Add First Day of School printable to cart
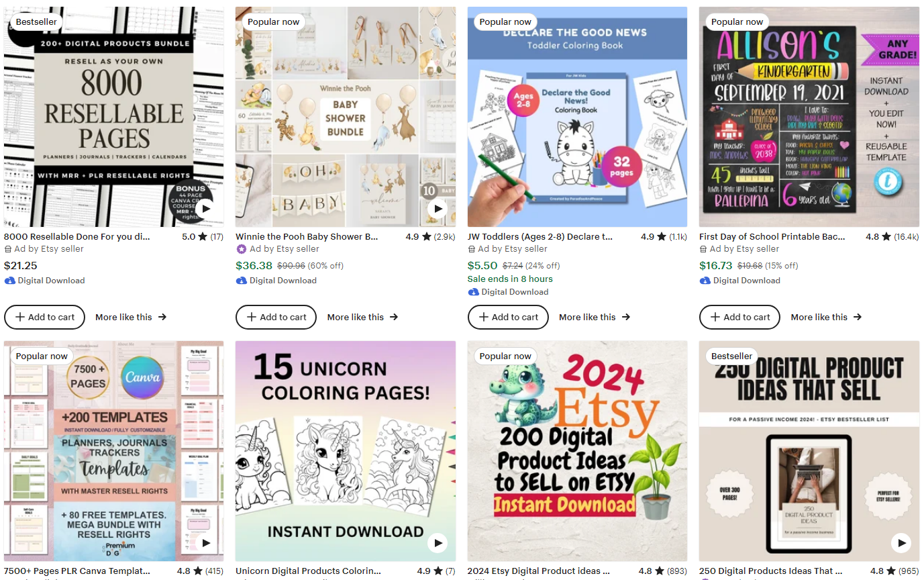Image resolution: width=924 pixels, height=580 pixels. [739, 317]
